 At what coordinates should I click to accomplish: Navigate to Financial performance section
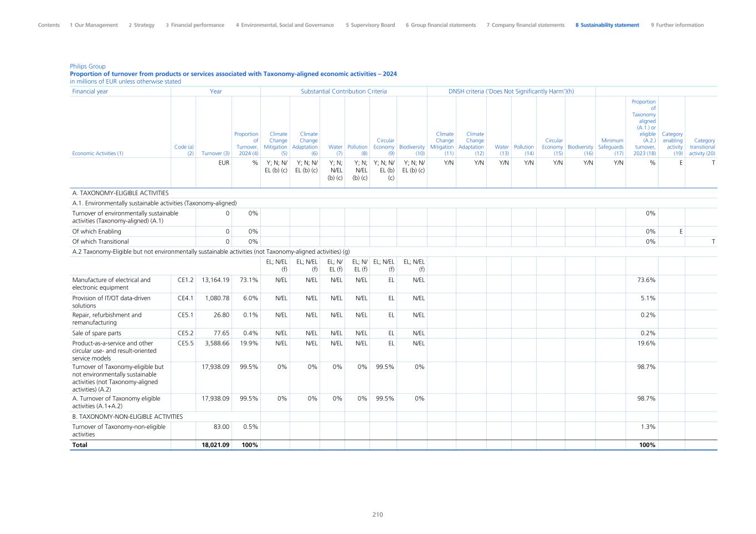[195, 25]
